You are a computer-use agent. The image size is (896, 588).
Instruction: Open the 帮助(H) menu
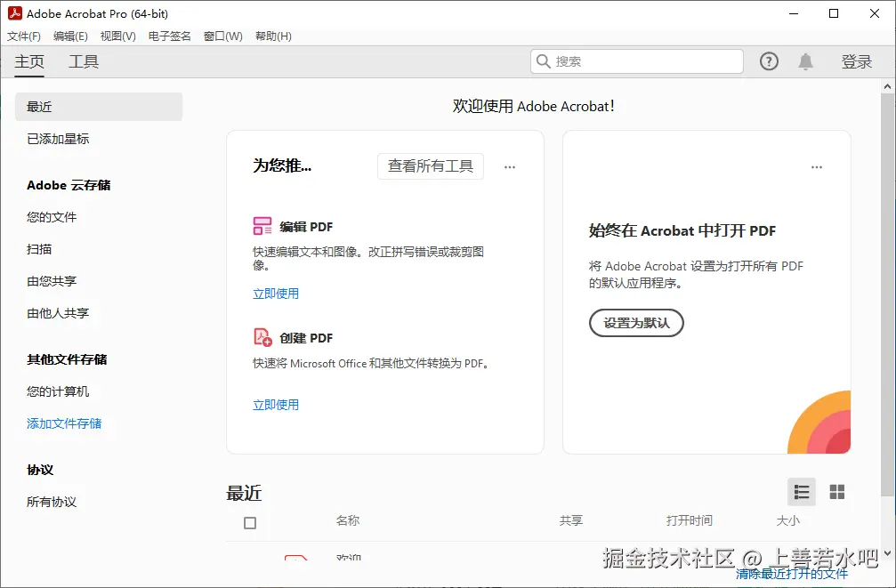tap(273, 36)
